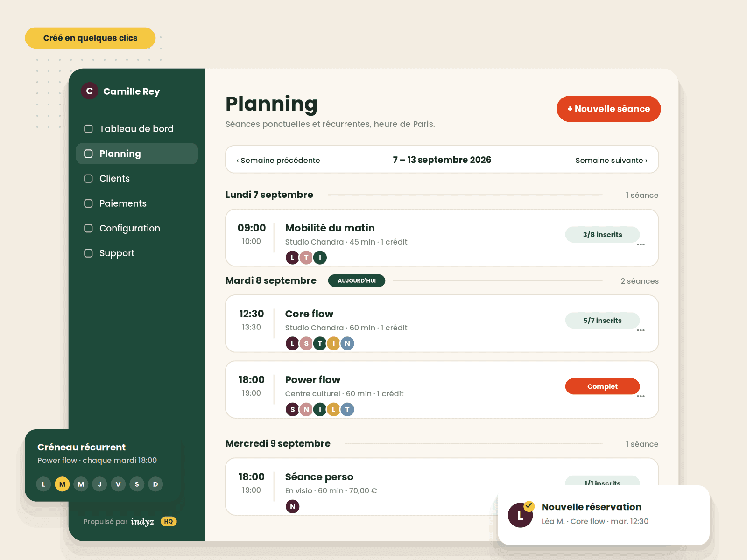Viewport: 747px width, 560px height.
Task: Click avatar N in Core flow
Action: pos(347,343)
